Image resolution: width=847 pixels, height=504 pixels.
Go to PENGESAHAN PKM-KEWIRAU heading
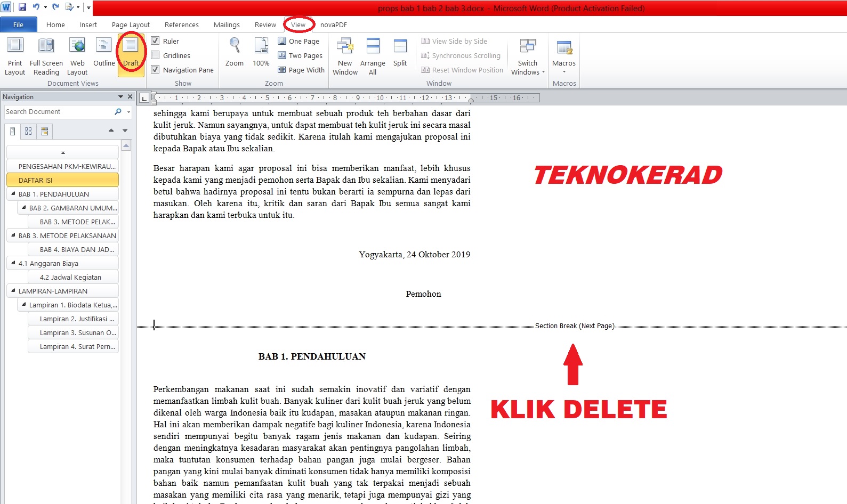tap(63, 166)
